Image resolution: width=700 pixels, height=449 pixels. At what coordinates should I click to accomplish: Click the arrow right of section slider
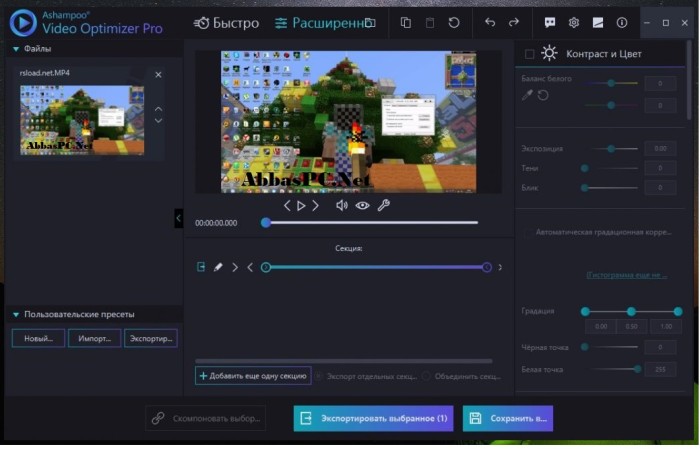tap(500, 267)
